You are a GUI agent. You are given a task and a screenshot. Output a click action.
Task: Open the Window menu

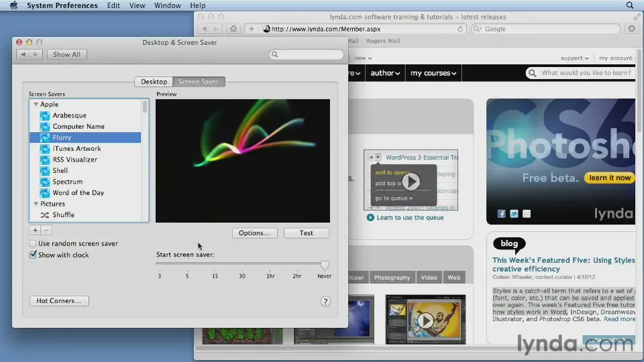[x=167, y=5]
